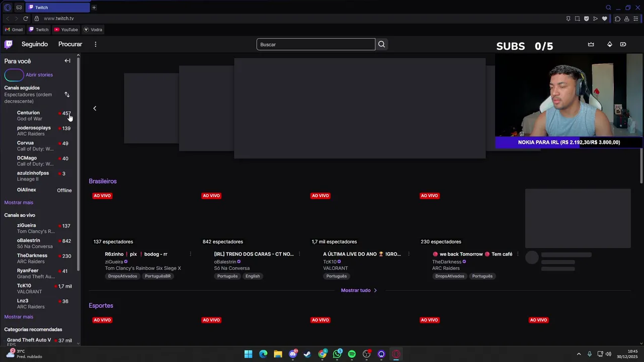This screenshot has width=644, height=362.
Task: Open the system volume tray icon
Action: pyautogui.click(x=608, y=354)
